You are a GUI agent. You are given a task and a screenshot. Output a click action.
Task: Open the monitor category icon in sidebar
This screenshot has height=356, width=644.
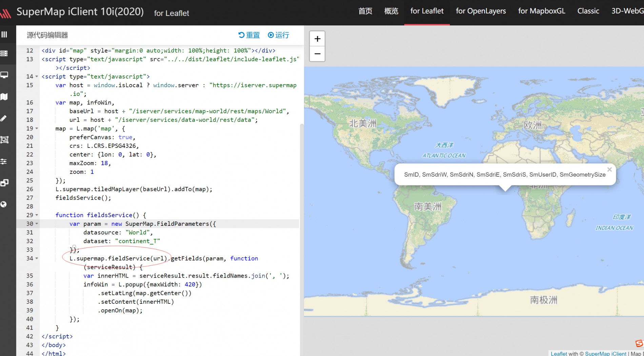coord(4,75)
